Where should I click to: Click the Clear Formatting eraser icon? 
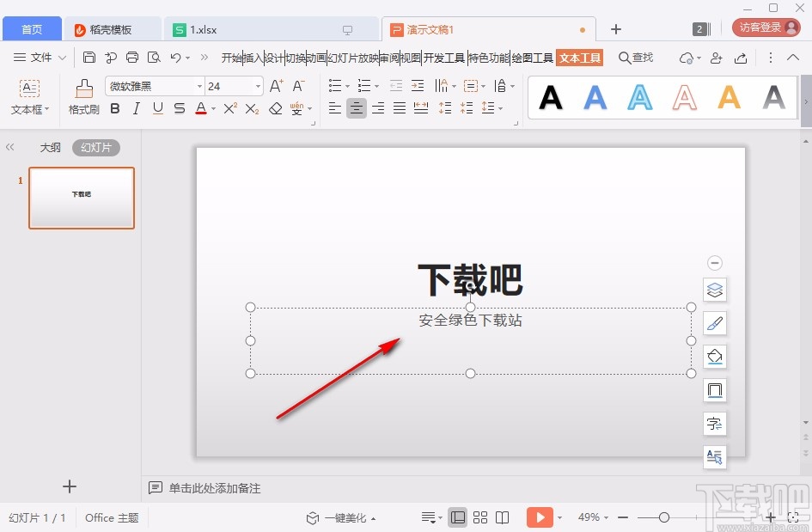276,108
